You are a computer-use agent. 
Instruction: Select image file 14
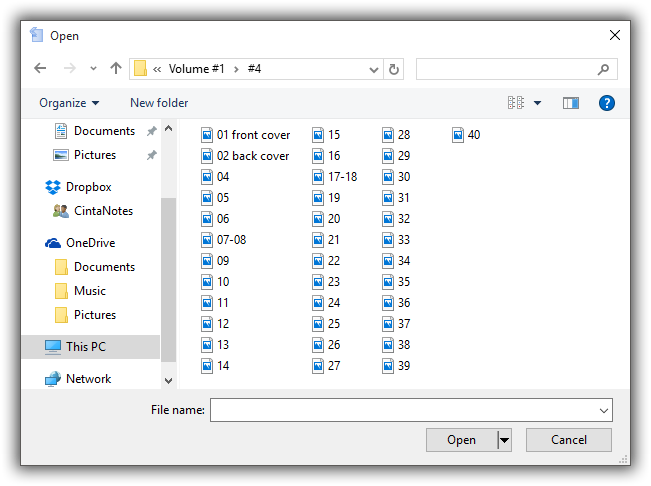[215, 366]
